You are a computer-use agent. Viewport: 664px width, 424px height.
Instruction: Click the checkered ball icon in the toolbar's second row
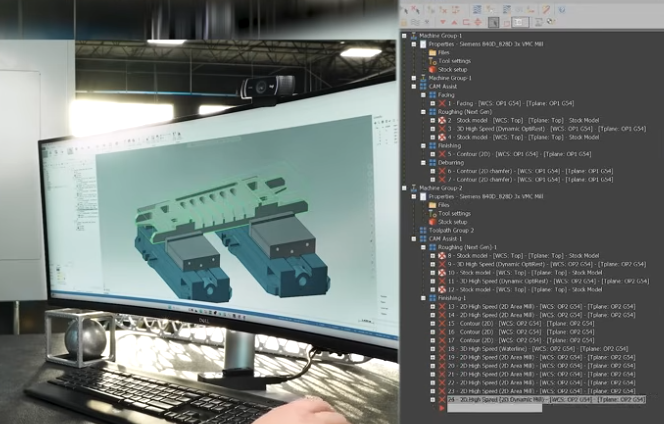551,21
